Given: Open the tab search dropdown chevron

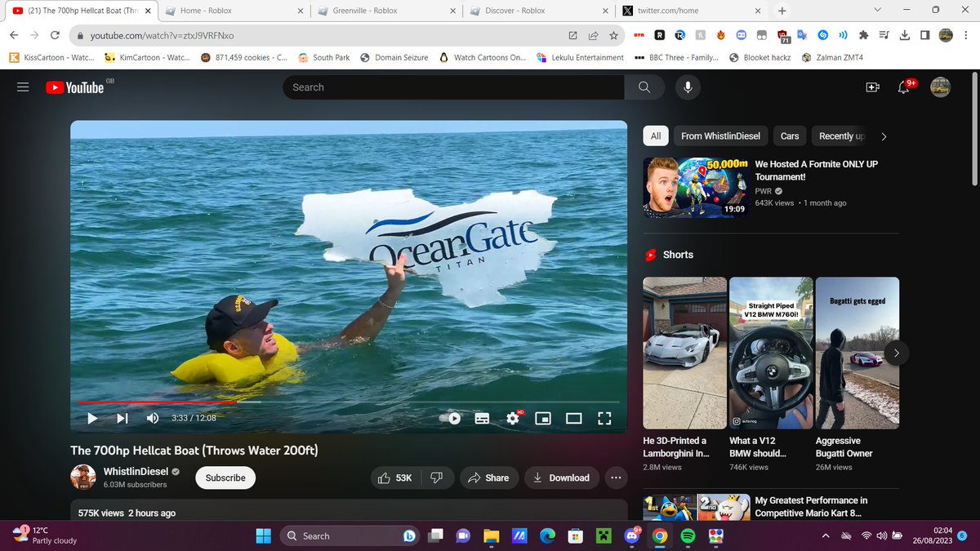Looking at the screenshot, I should click(878, 10).
